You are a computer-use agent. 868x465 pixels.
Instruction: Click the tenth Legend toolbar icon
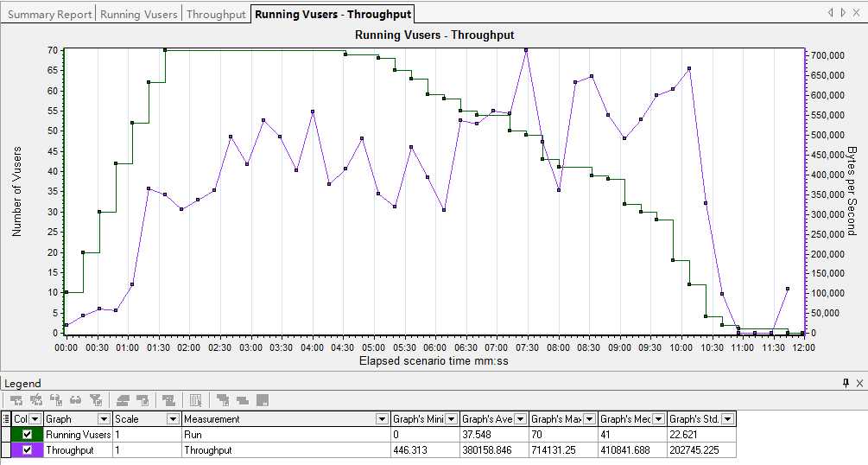[223, 400]
